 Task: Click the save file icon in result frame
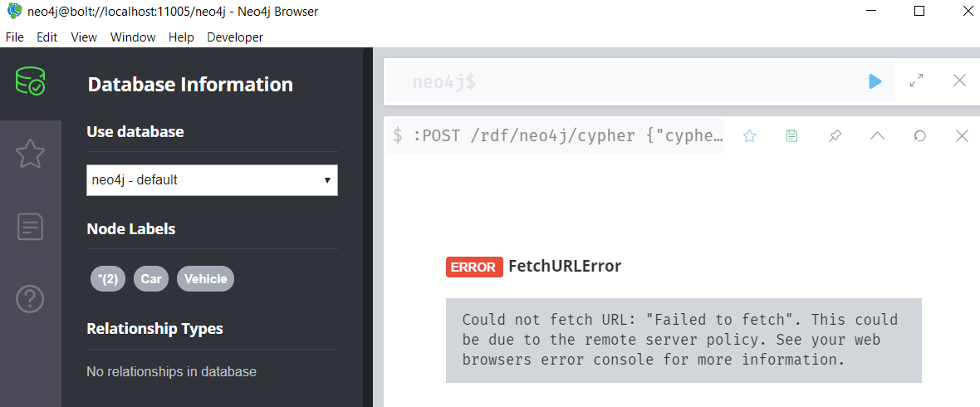point(791,136)
